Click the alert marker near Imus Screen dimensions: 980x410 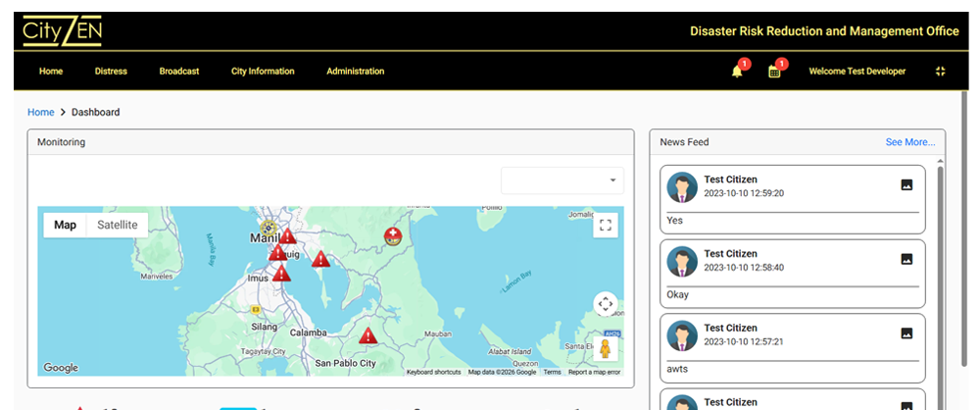[281, 273]
